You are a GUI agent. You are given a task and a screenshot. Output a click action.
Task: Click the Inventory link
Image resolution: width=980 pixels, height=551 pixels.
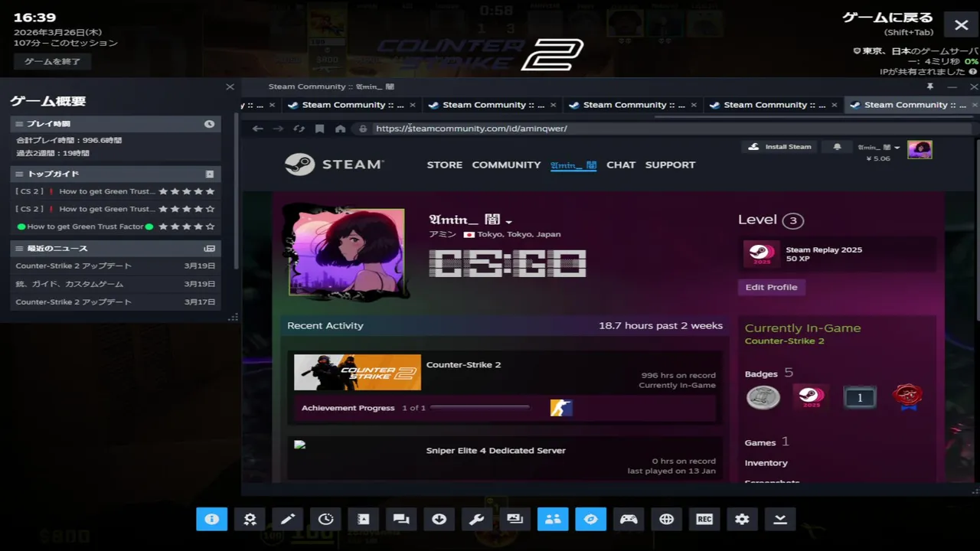click(766, 463)
